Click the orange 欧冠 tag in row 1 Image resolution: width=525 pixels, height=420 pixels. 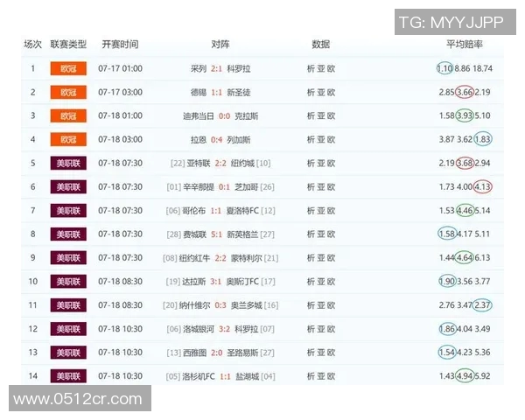point(68,68)
